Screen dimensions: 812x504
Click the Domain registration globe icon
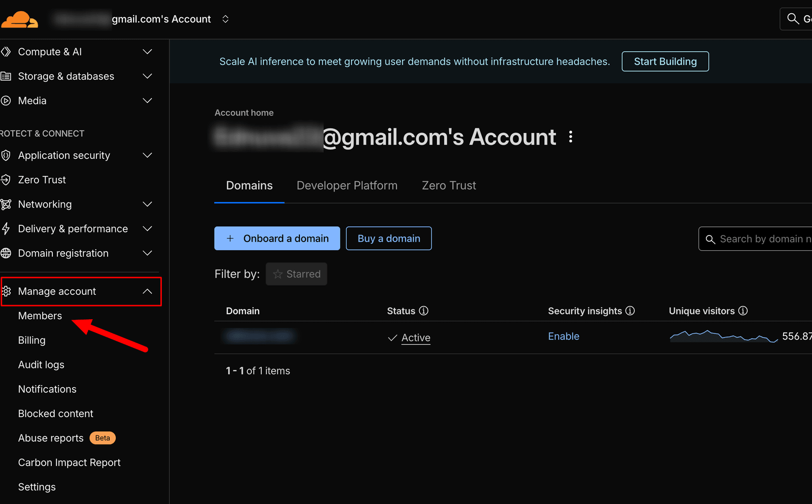6,253
